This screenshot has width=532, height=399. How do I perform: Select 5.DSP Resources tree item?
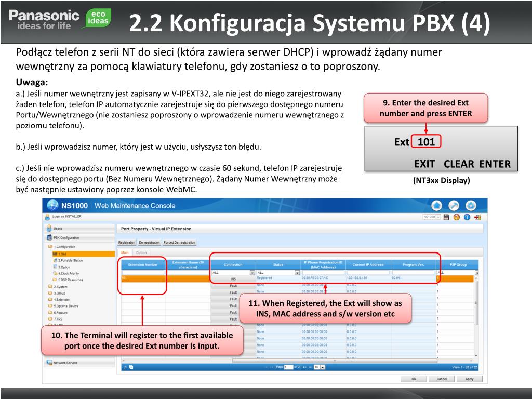click(68, 280)
